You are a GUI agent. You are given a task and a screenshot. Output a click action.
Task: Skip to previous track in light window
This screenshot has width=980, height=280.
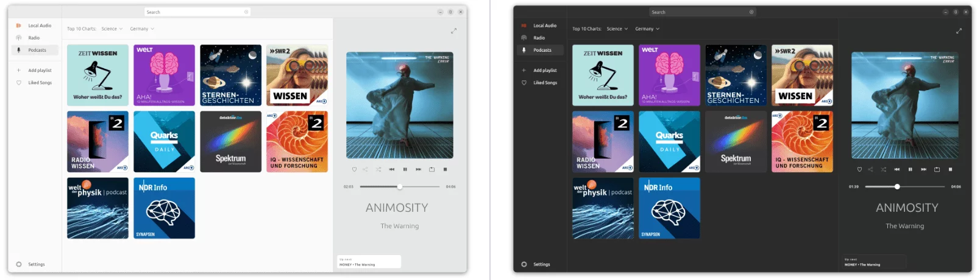click(x=391, y=169)
